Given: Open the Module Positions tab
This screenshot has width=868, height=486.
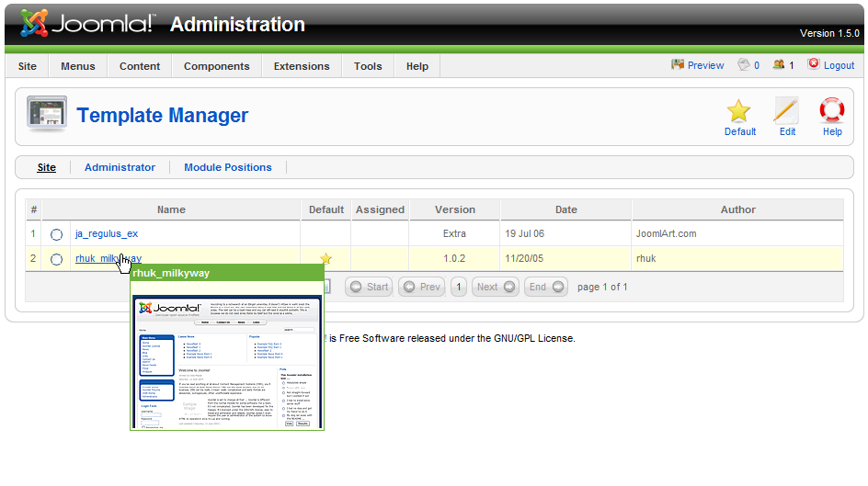Looking at the screenshot, I should point(228,167).
